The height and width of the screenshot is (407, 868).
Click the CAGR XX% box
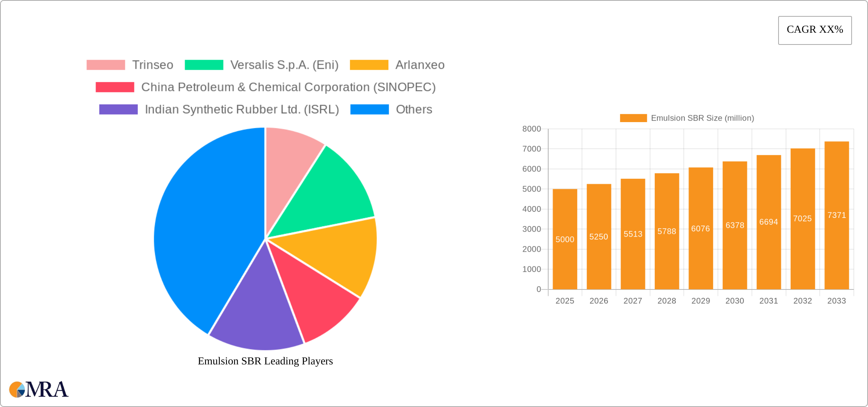point(815,30)
